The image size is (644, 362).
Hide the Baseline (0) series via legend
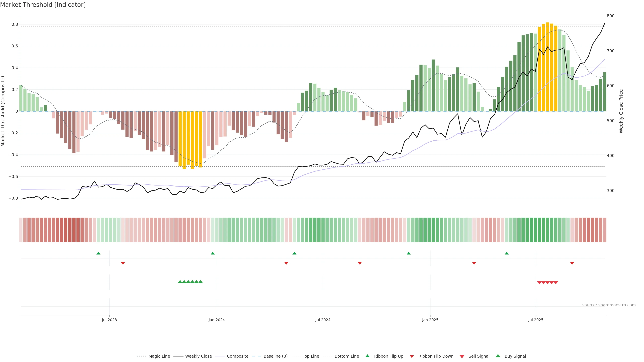click(x=276, y=356)
